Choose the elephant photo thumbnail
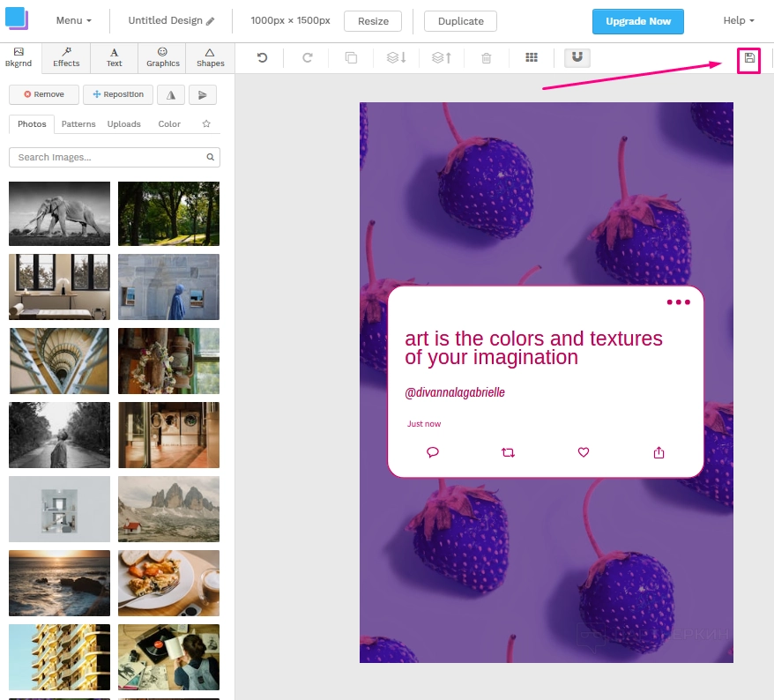774x700 pixels. (60, 213)
